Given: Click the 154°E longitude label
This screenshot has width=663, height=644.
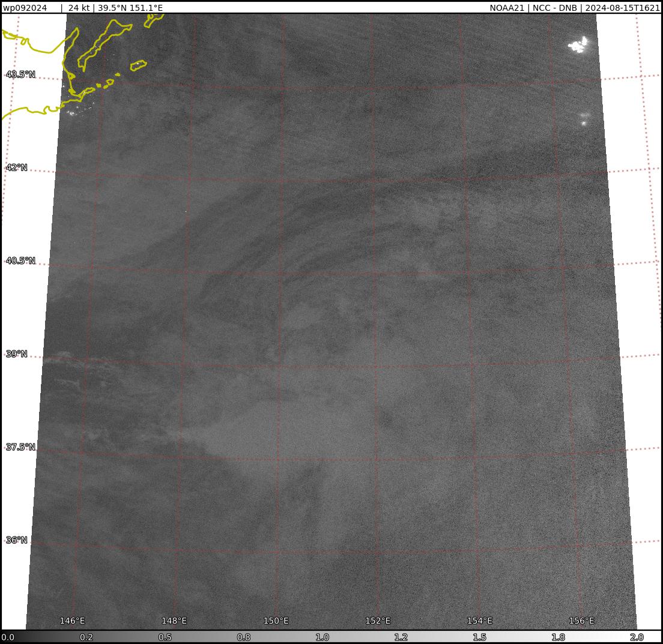Looking at the screenshot, I should (x=480, y=621).
